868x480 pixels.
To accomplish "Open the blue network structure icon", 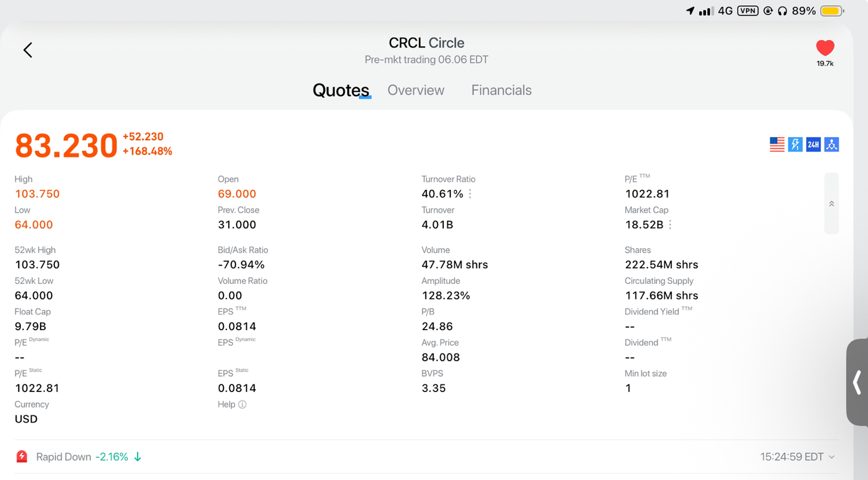I will point(832,145).
